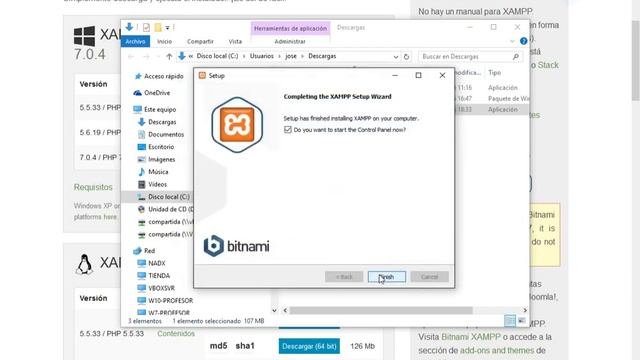640x360 pixels.
Task: Click the blue help icon in Explorer
Action: pos(524,41)
